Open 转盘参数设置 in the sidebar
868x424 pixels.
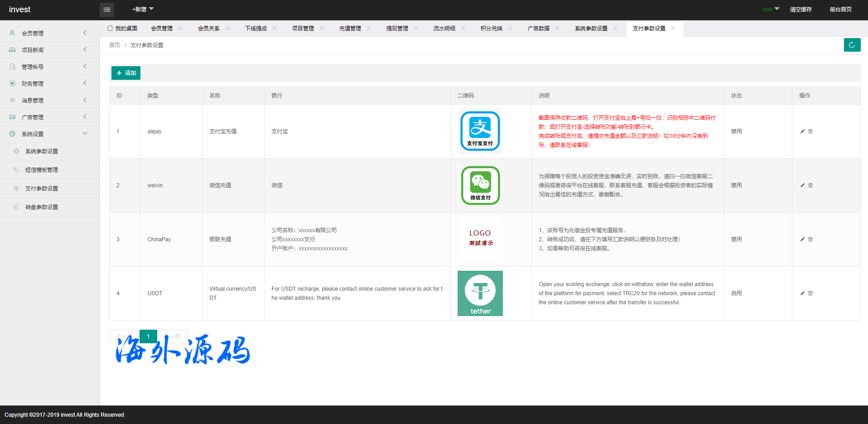pos(42,207)
